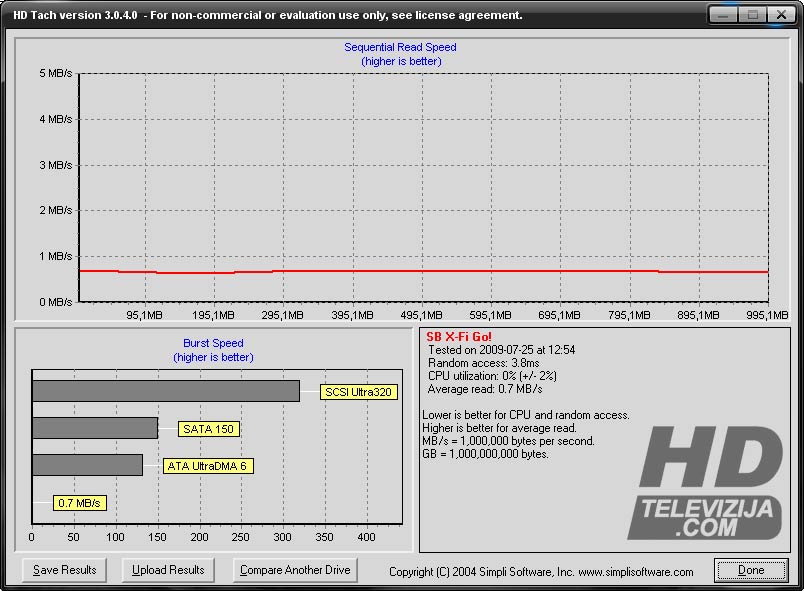
Task: Click the 0 MB/s axis label
Action: [x=56, y=302]
